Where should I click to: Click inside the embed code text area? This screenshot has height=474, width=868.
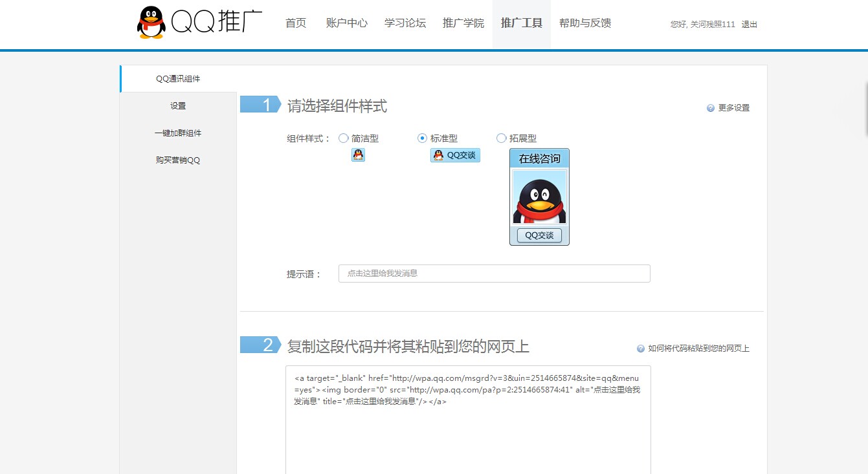click(468, 420)
